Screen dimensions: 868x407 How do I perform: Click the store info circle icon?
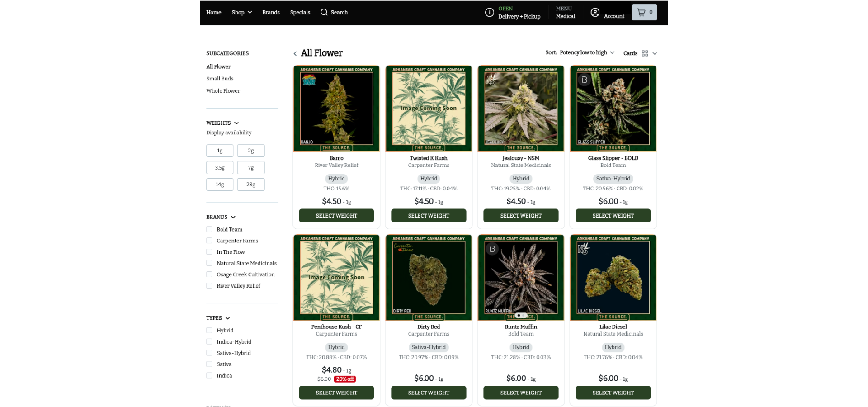click(x=489, y=12)
